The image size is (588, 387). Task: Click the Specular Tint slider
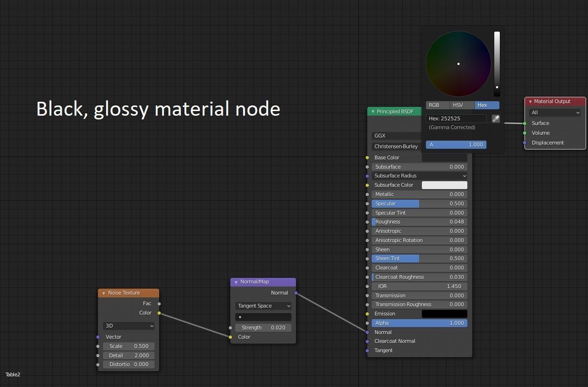(x=420, y=213)
